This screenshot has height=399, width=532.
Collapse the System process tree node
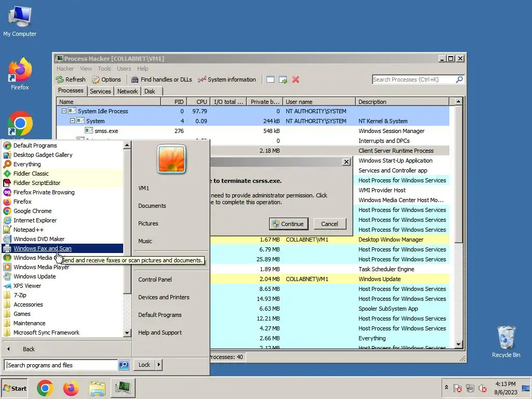pyautogui.click(x=72, y=121)
